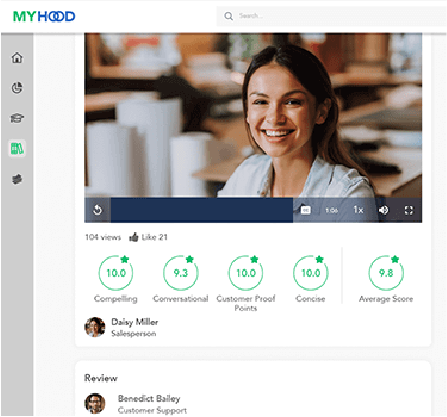Change playback speed 1x

click(358, 210)
